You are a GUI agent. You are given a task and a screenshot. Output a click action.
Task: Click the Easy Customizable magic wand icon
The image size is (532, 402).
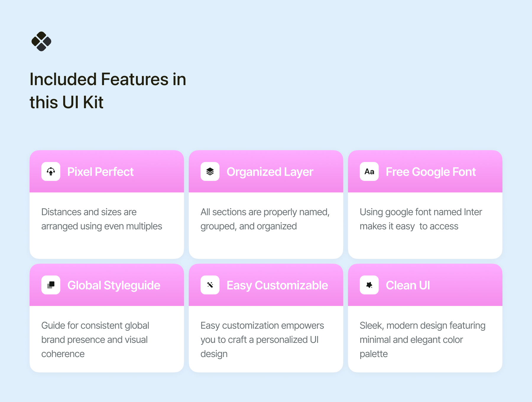[x=210, y=285]
